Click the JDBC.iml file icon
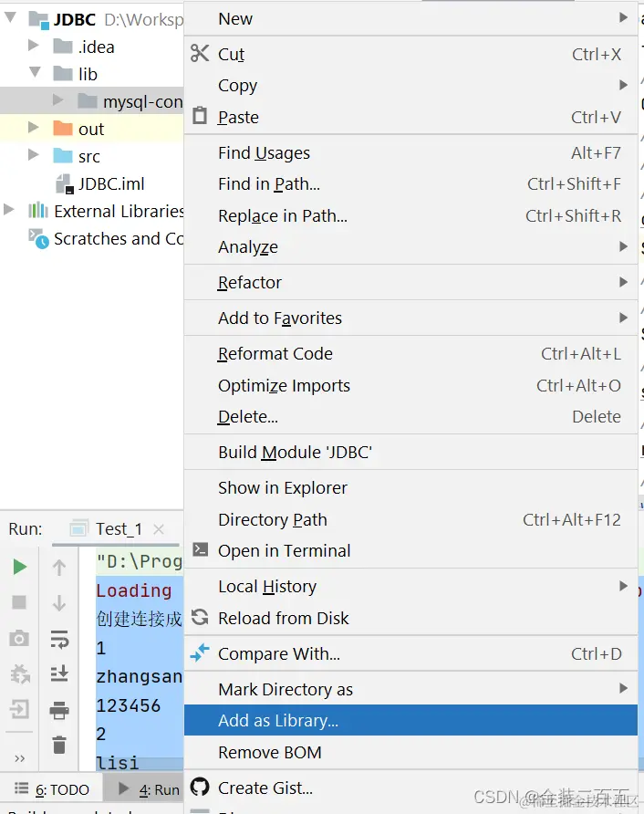Viewport: 644px width, 814px height. coord(65,183)
